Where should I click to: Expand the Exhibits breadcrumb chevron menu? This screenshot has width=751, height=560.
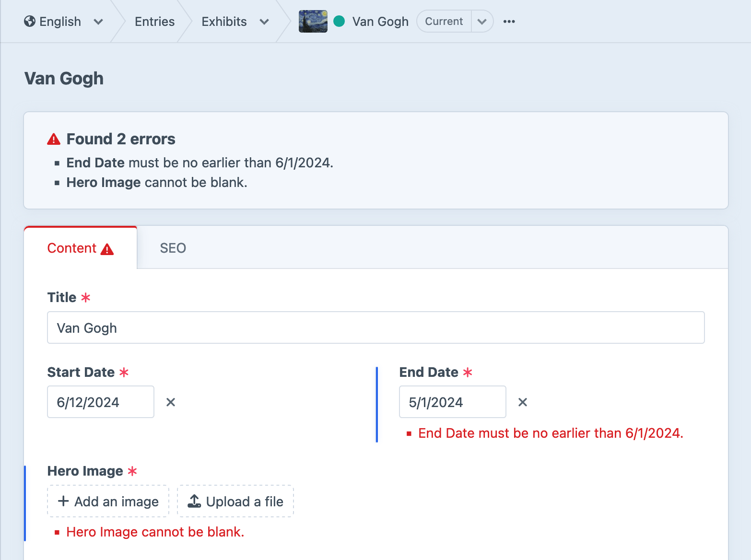[x=264, y=22]
